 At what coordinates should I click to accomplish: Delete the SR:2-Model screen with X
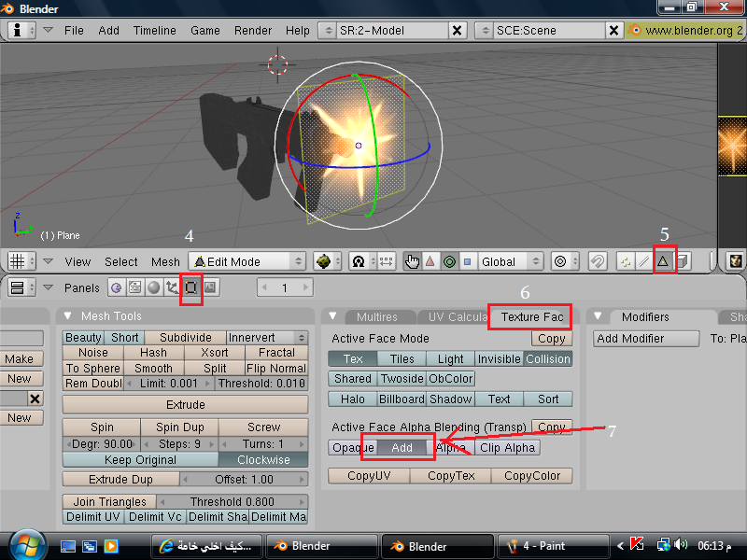pos(457,31)
